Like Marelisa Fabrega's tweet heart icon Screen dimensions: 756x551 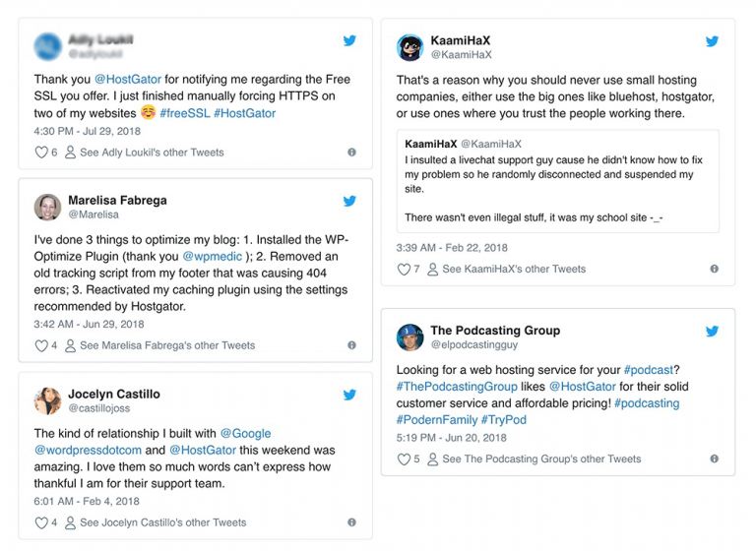40,345
